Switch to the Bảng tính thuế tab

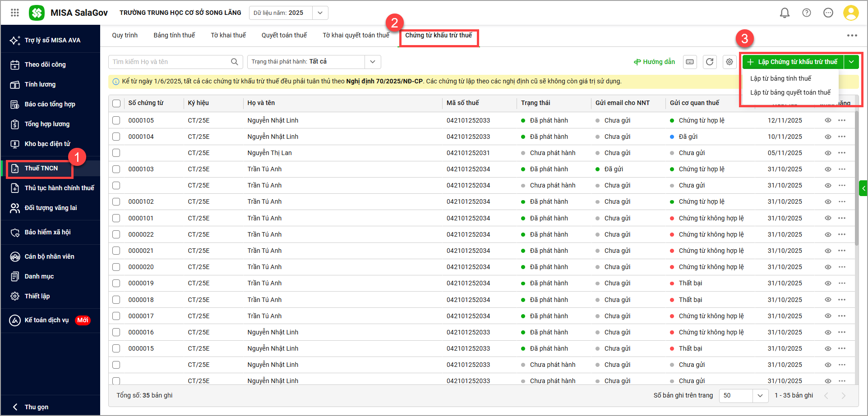tap(174, 35)
